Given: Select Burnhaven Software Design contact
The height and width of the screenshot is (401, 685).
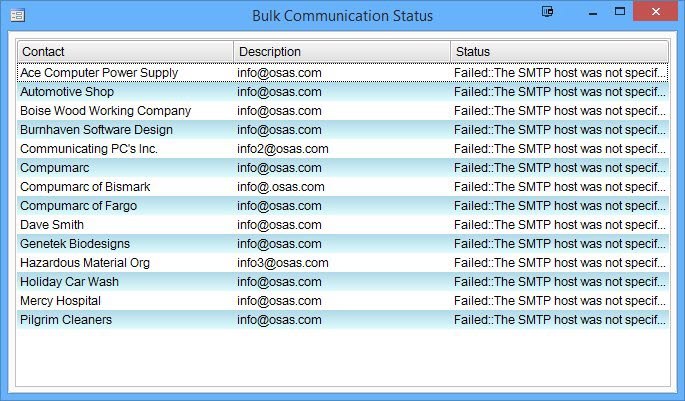Looking at the screenshot, I should click(96, 130).
